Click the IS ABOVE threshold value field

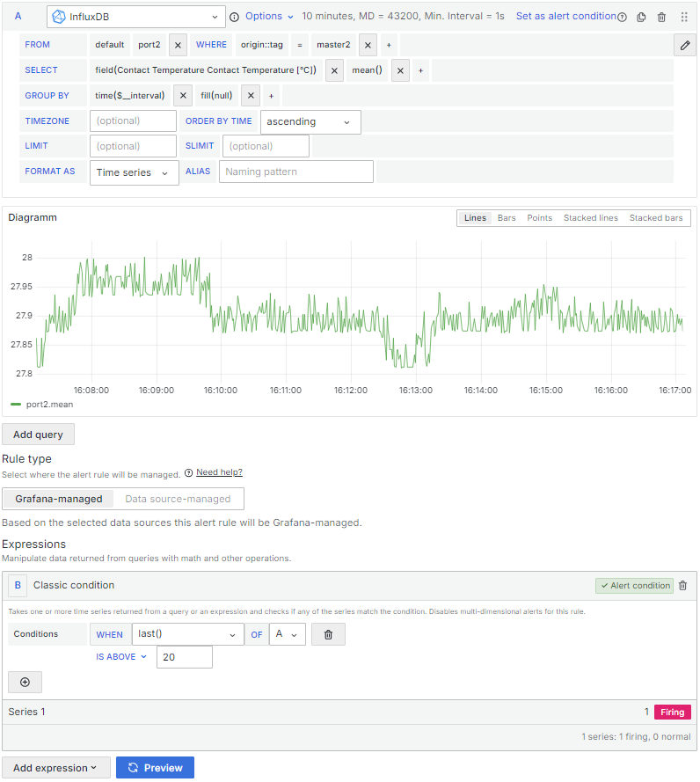tap(184, 657)
